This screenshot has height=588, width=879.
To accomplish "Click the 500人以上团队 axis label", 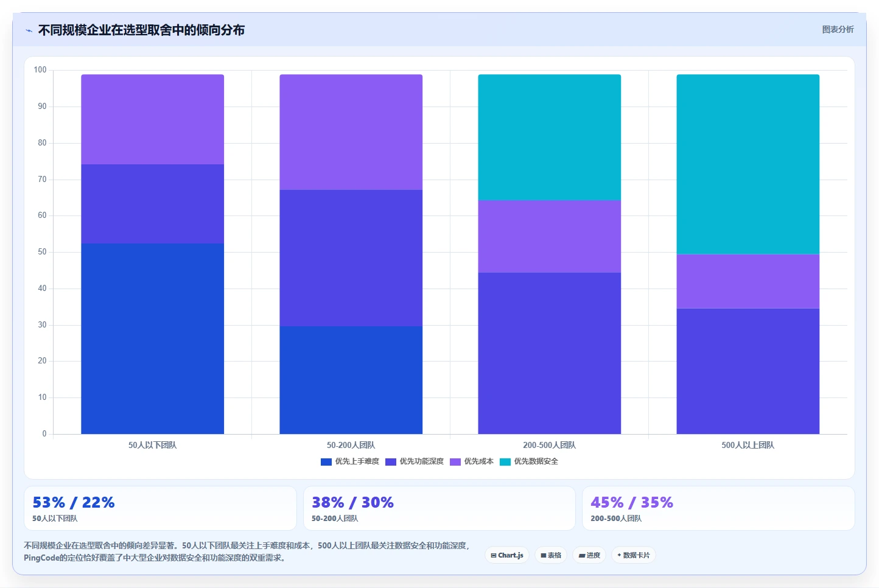I will pyautogui.click(x=748, y=445).
